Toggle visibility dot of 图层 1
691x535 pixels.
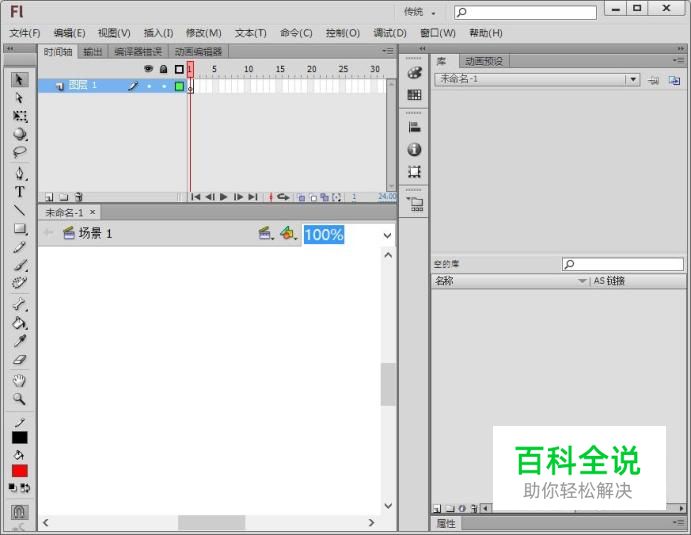(x=149, y=86)
